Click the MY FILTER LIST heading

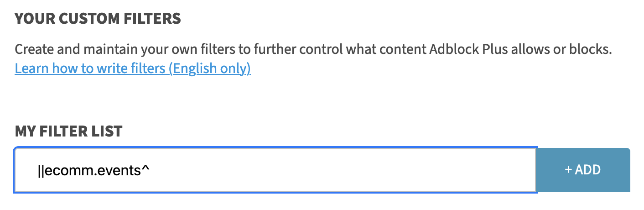tap(68, 131)
